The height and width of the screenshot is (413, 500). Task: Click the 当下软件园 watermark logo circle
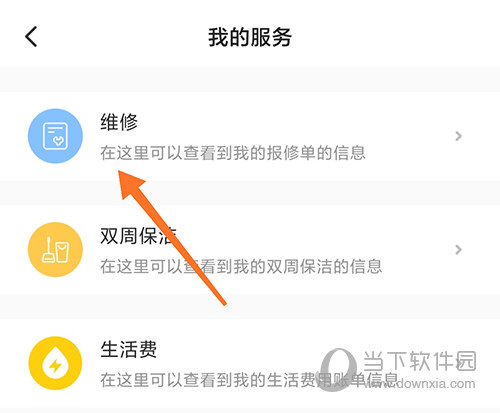click(x=337, y=369)
